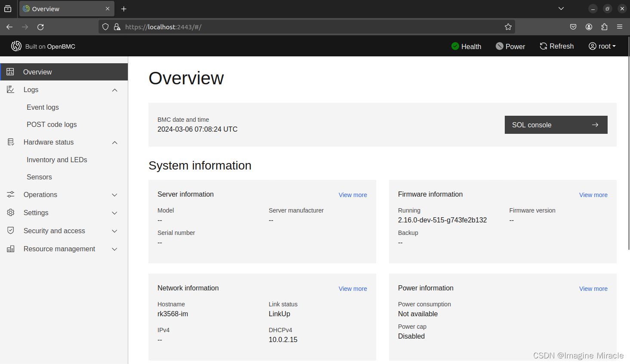
Task: Bookmark this page with star icon
Action: click(508, 27)
